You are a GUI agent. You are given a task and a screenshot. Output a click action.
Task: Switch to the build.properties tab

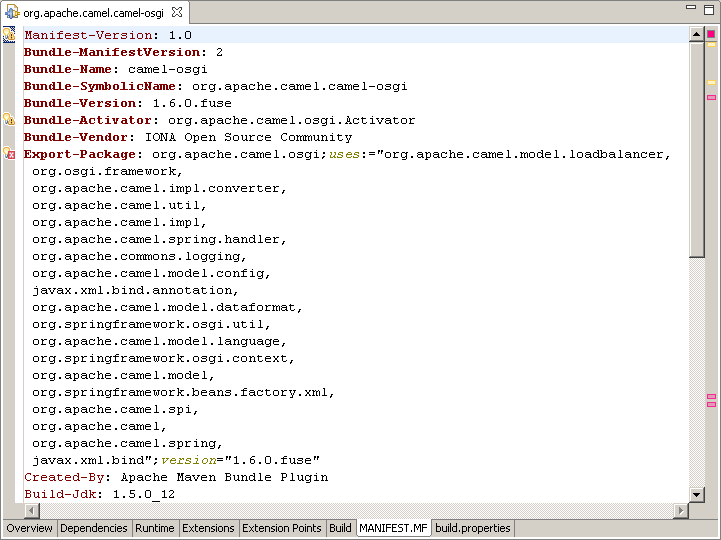[x=473, y=528]
